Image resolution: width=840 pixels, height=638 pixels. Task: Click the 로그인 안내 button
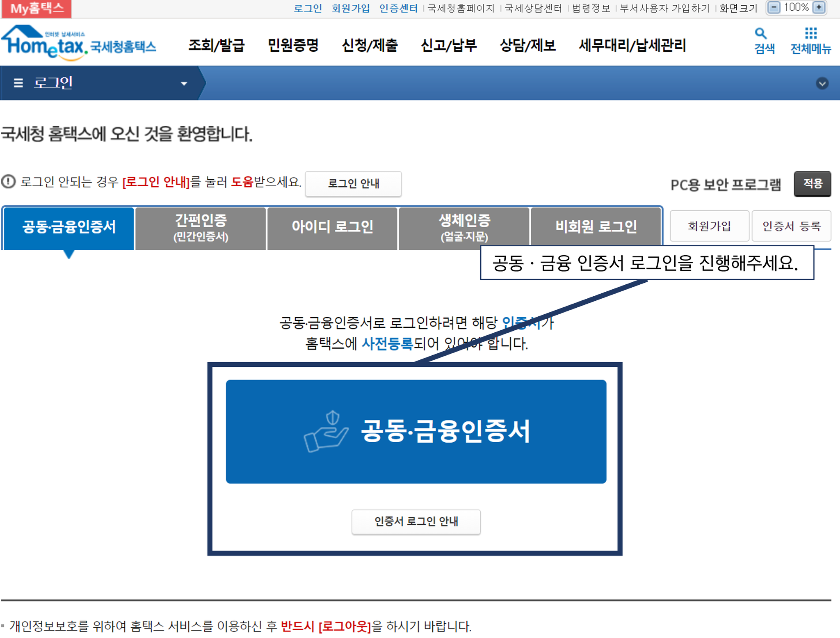pyautogui.click(x=353, y=183)
